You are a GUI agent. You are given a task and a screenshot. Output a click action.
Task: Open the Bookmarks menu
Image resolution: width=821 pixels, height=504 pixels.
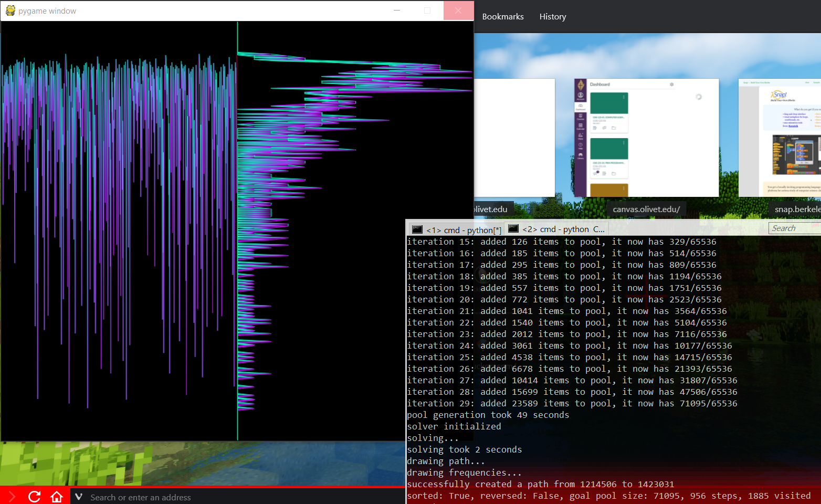coord(502,16)
